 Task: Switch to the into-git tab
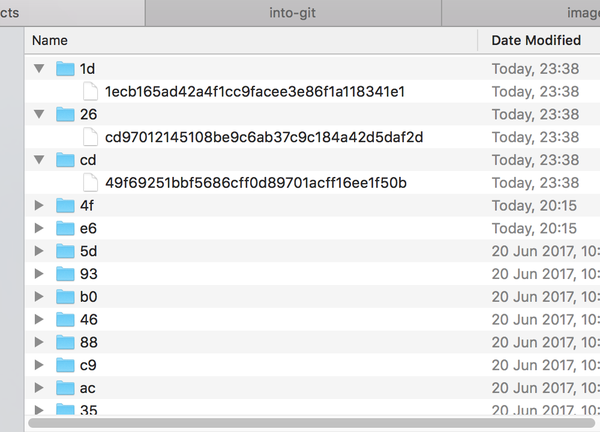click(292, 13)
